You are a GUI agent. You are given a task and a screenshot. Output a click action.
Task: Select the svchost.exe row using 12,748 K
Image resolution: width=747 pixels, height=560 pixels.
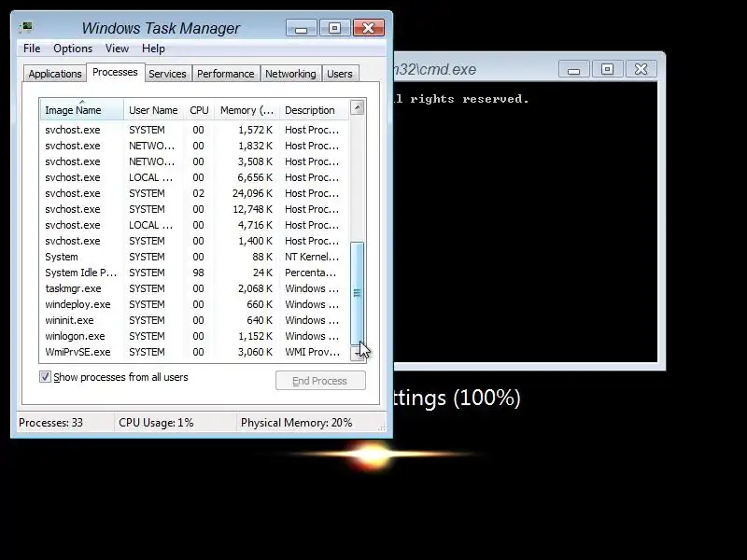[x=194, y=209]
